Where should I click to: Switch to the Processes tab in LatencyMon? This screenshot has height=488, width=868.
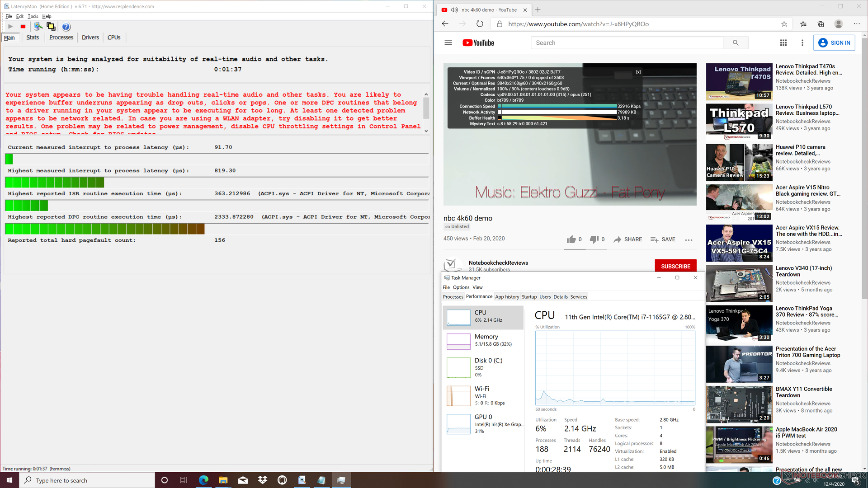point(61,38)
